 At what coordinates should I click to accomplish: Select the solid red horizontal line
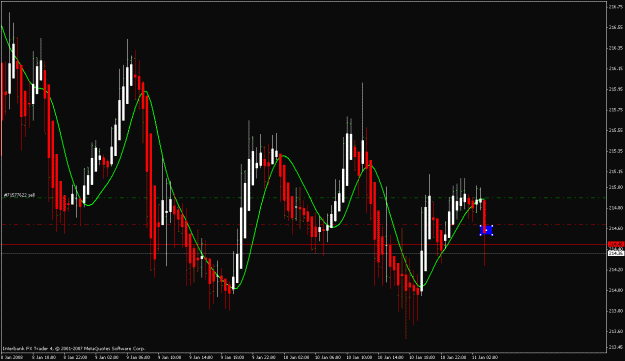(303, 244)
